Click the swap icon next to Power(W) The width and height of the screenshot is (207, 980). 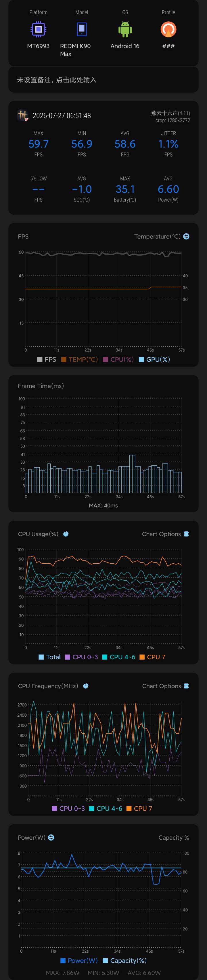click(51, 837)
